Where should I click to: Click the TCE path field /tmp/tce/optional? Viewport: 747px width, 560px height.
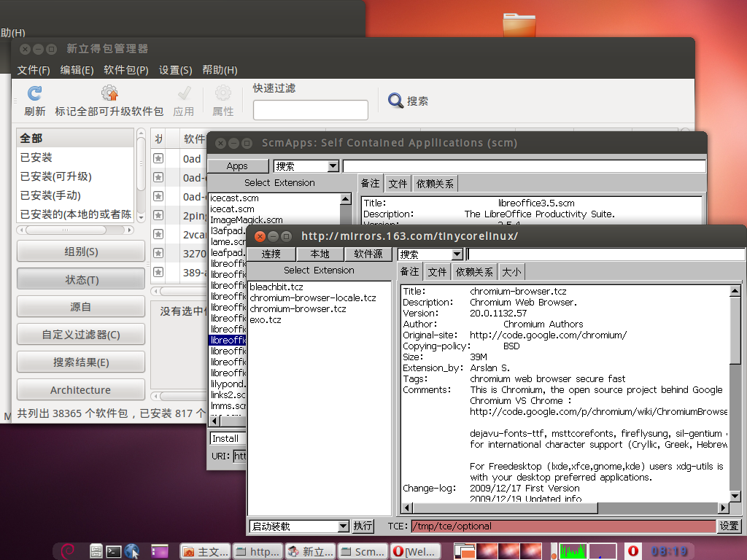(564, 526)
